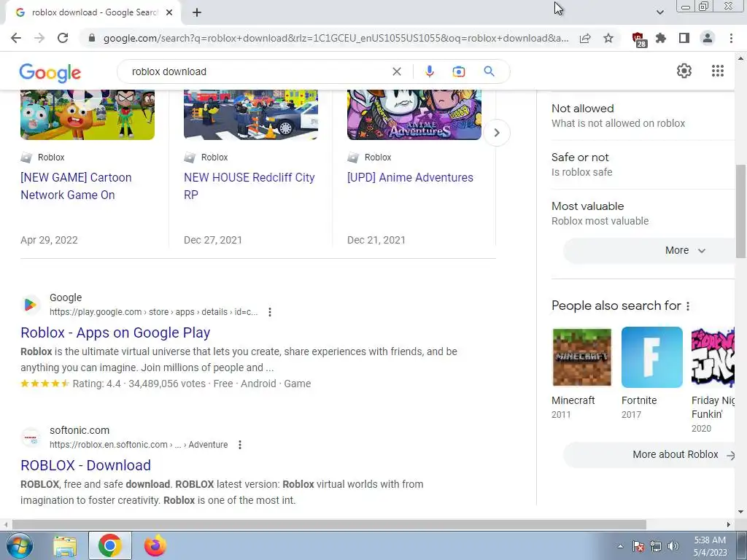Open the Roblox - Apps on Google Play link
This screenshot has height=560, width=747.
pos(115,332)
